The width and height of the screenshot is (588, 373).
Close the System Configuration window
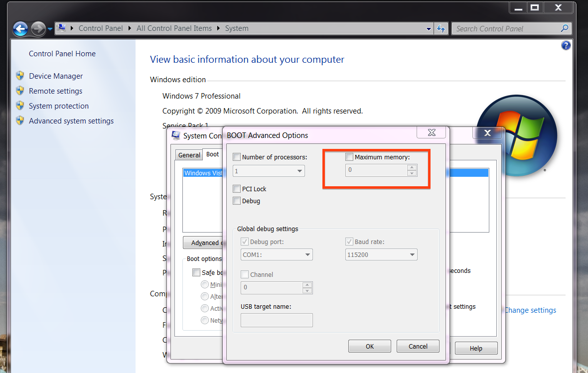487,132
